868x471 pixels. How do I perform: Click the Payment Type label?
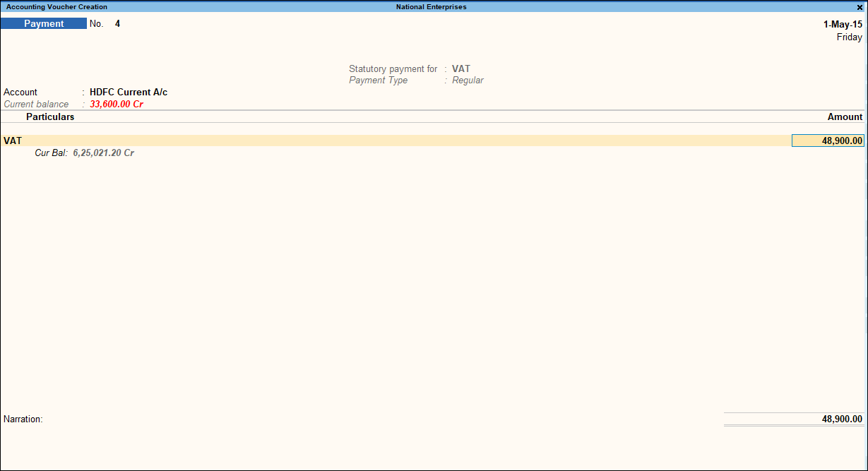point(378,81)
